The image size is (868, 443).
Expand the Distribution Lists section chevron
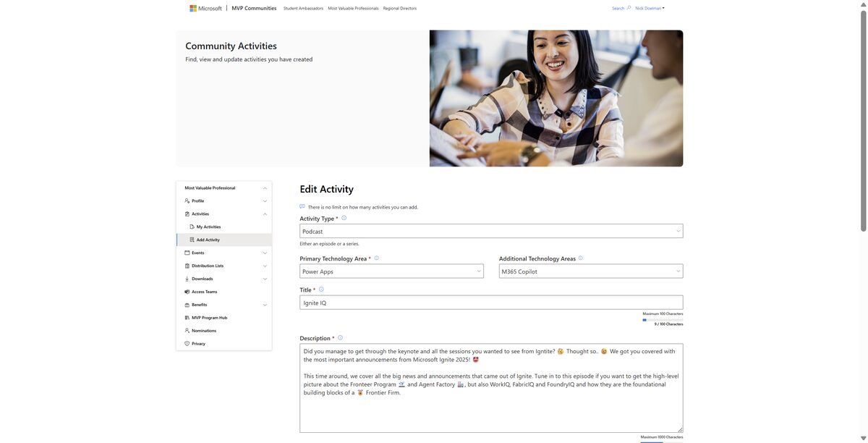(x=265, y=266)
